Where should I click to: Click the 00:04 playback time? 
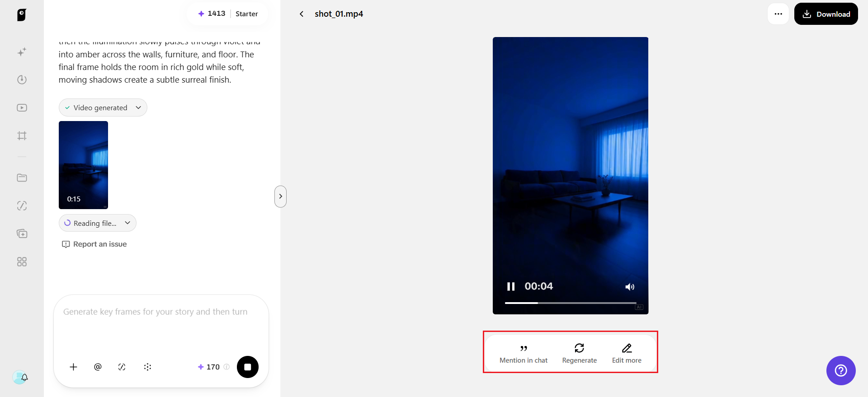[539, 286]
